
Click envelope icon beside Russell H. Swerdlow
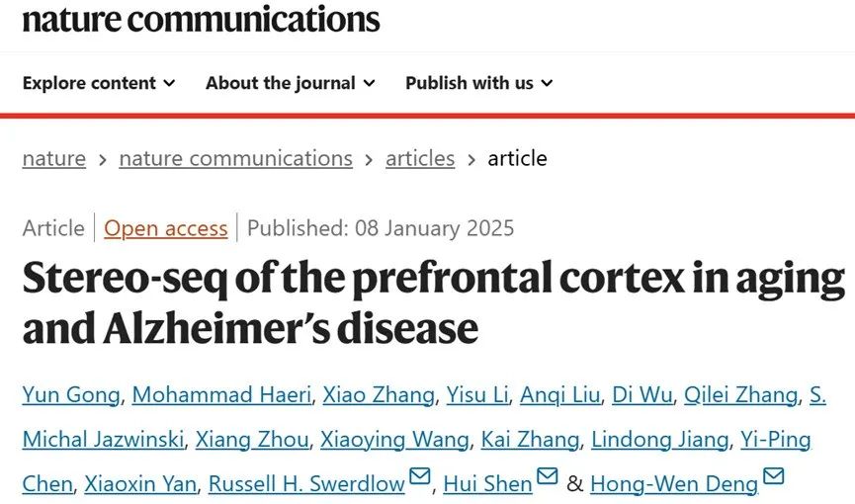420,479
